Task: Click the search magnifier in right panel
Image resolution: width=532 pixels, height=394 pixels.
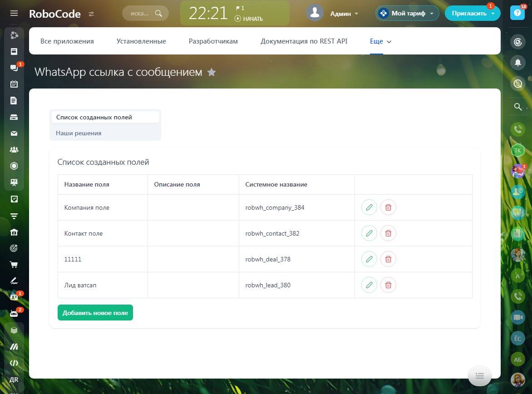Action: pos(518,107)
